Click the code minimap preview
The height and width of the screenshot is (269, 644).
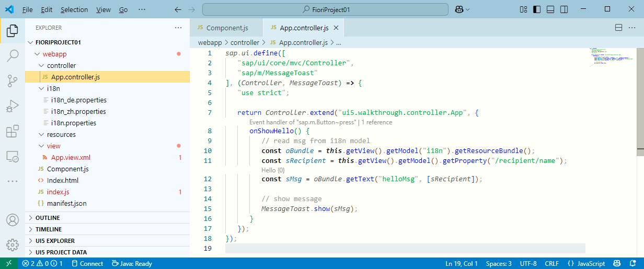[x=611, y=56]
